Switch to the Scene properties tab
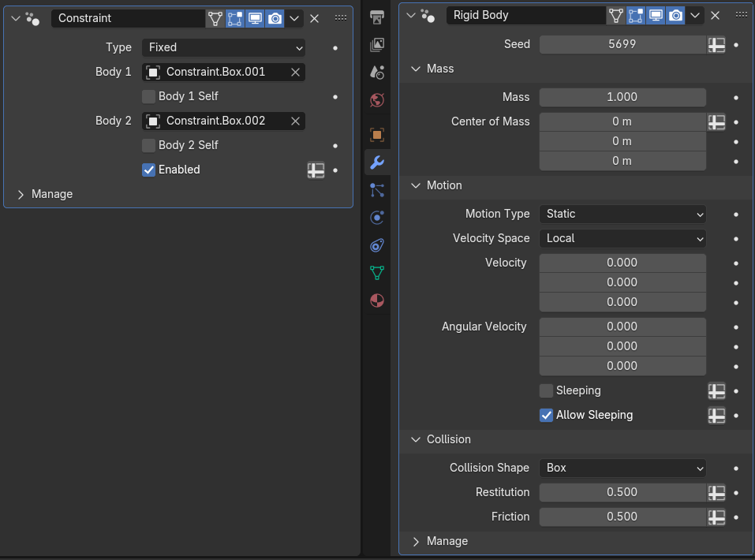The image size is (755, 560). 377,73
